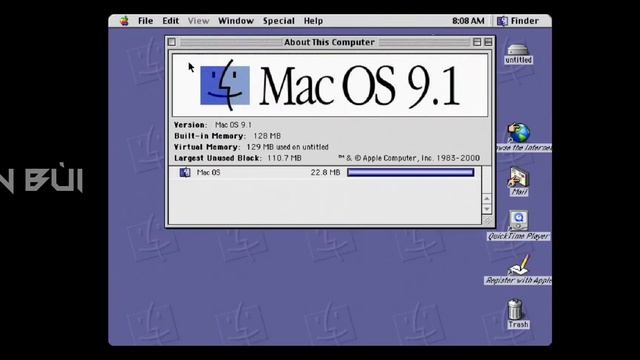Close the About This Computer window
The height and width of the screenshot is (360, 640).
pyautogui.click(x=172, y=42)
